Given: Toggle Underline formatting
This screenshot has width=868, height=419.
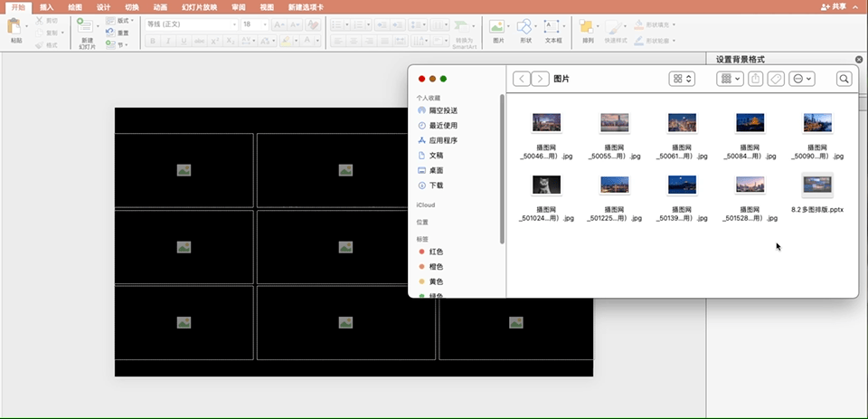Looking at the screenshot, I should (x=184, y=41).
